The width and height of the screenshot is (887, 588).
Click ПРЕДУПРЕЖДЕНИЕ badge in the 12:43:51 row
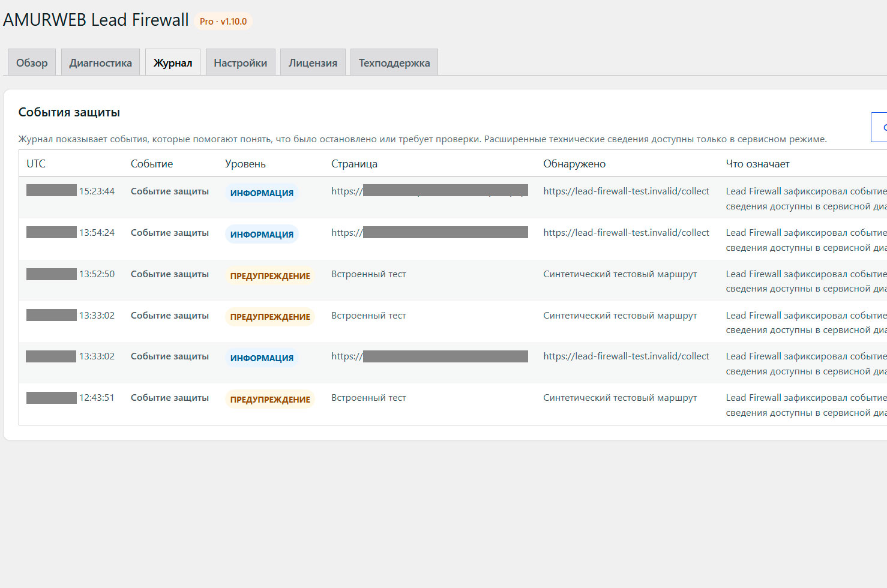tap(270, 400)
